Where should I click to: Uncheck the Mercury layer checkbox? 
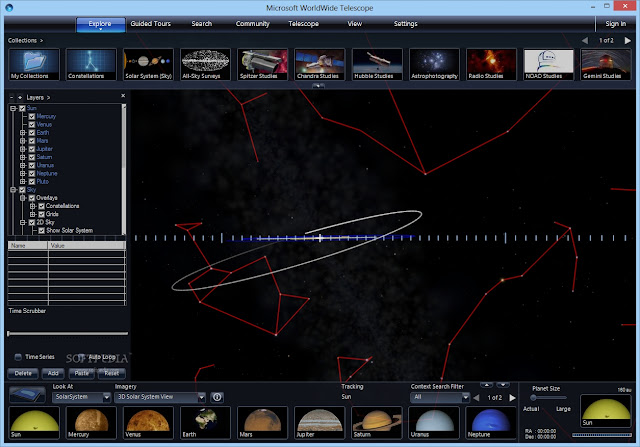point(32,116)
